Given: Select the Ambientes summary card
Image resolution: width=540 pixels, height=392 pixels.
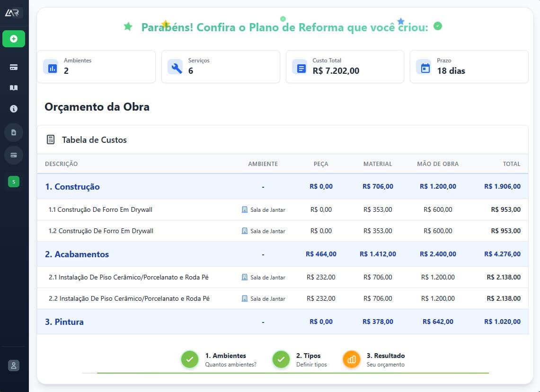Looking at the screenshot, I should pyautogui.click(x=96, y=67).
